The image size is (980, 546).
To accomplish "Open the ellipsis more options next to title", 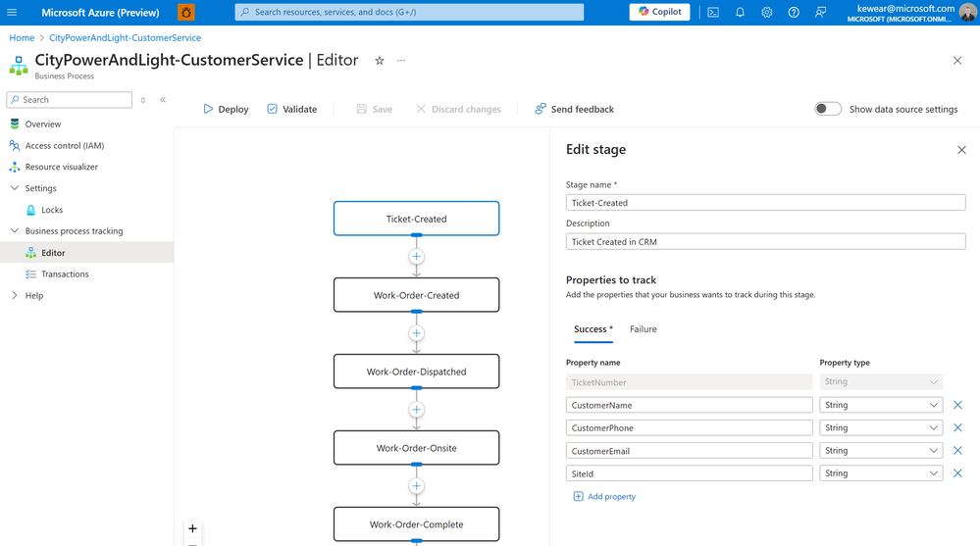I will (x=401, y=61).
